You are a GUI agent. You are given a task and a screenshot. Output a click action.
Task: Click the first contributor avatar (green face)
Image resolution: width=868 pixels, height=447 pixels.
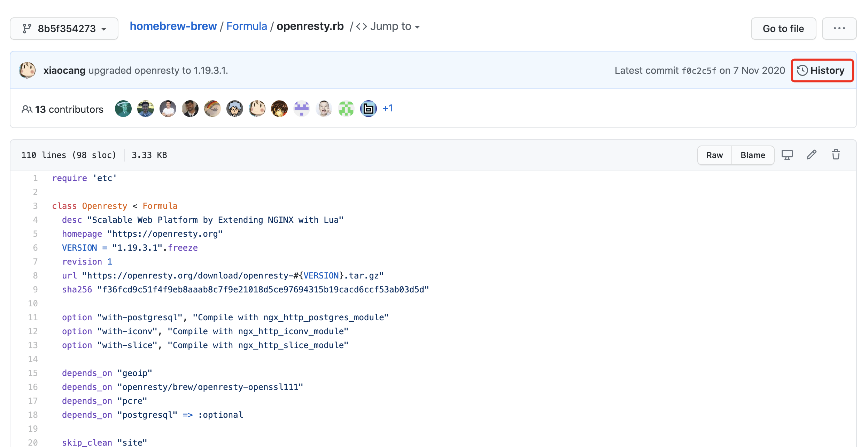(123, 109)
